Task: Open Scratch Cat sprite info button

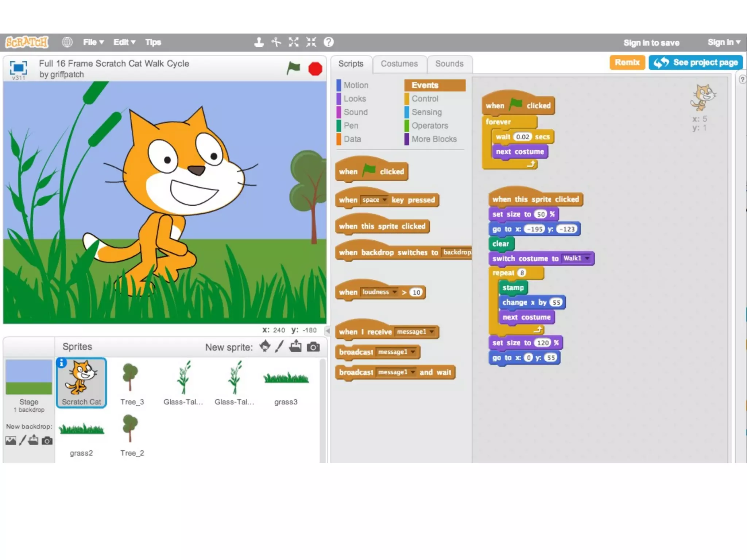Action: click(x=62, y=363)
